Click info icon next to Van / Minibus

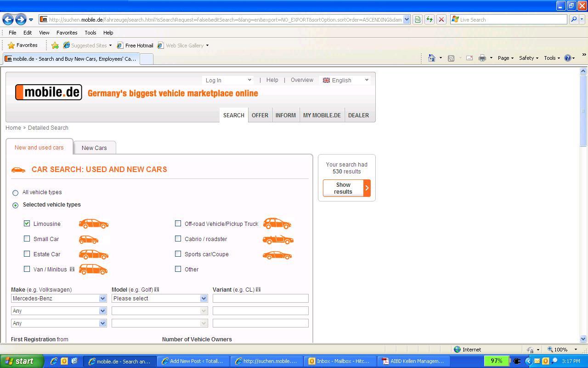point(72,269)
